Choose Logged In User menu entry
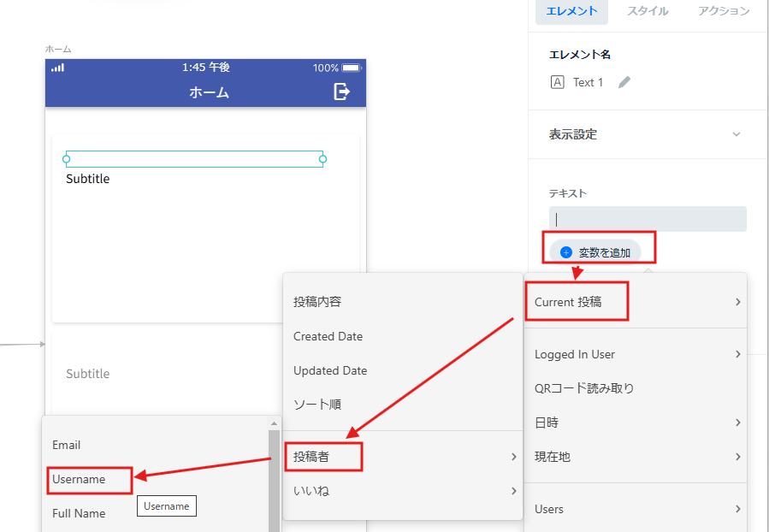Image resolution: width=769 pixels, height=532 pixels. 635,354
